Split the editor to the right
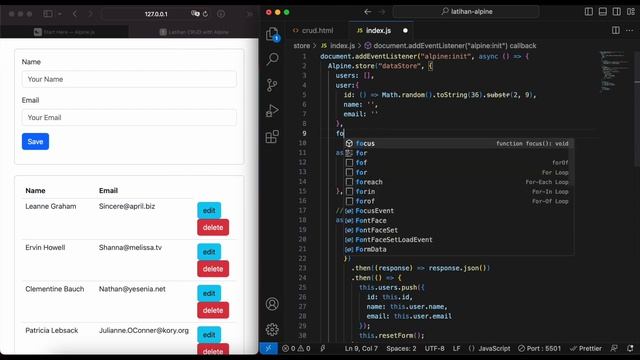The width and height of the screenshot is (640, 360). [x=616, y=30]
